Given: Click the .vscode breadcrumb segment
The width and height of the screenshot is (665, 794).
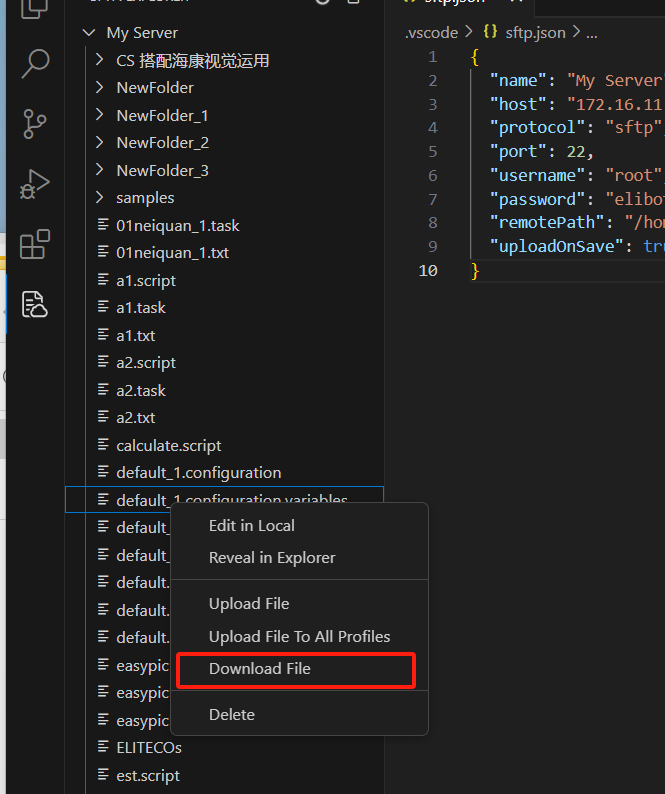Looking at the screenshot, I should 431,33.
